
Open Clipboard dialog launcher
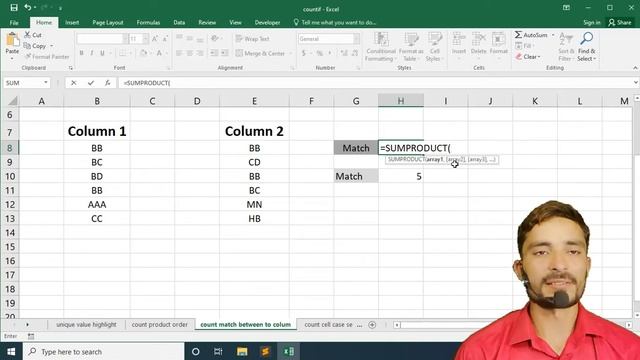71,68
